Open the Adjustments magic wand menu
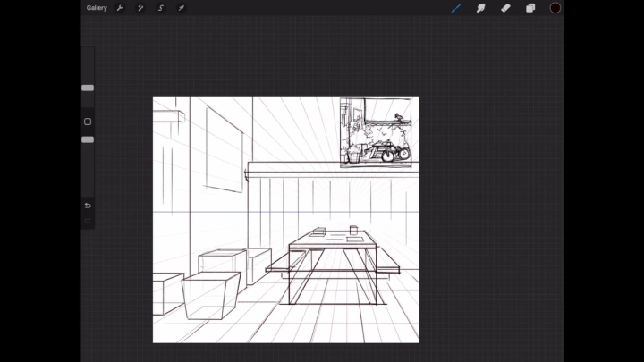 [140, 8]
